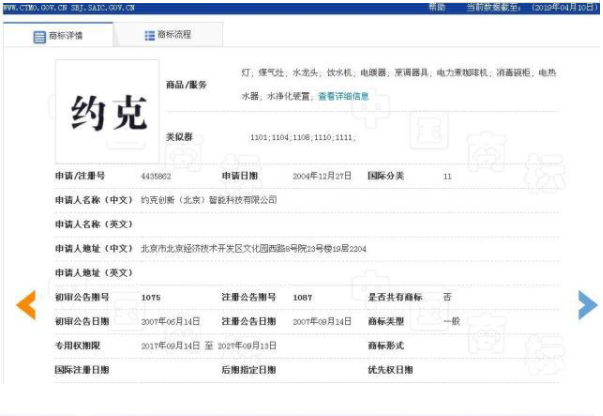Select the goods list starting with 灯；煤气灶
The height and width of the screenshot is (416, 603).
398,84
